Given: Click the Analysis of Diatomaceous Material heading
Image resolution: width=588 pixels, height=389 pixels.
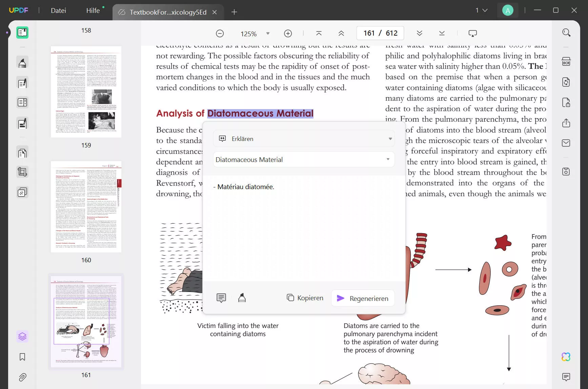Looking at the screenshot, I should click(x=235, y=113).
